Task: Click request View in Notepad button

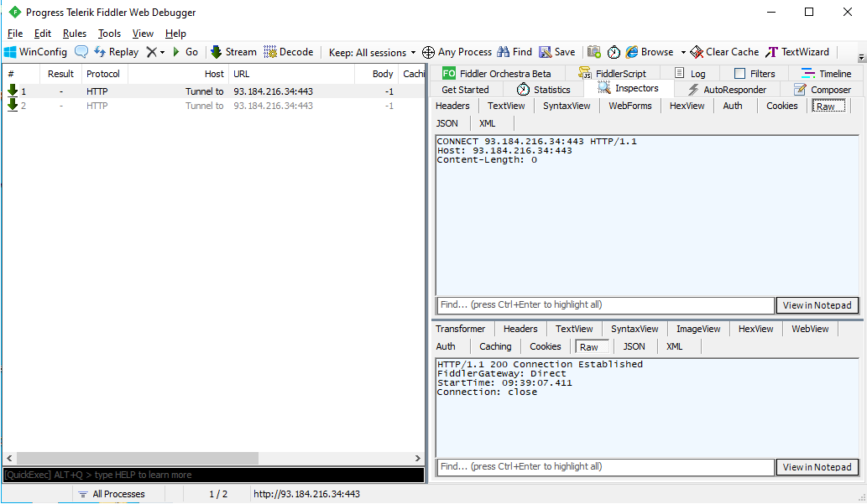Action: coord(817,305)
